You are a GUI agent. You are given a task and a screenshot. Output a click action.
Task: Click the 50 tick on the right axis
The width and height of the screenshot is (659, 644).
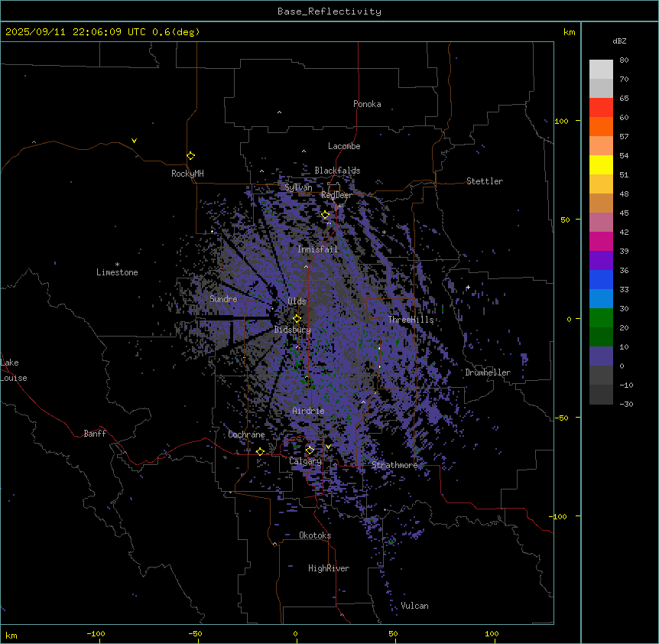coord(565,220)
